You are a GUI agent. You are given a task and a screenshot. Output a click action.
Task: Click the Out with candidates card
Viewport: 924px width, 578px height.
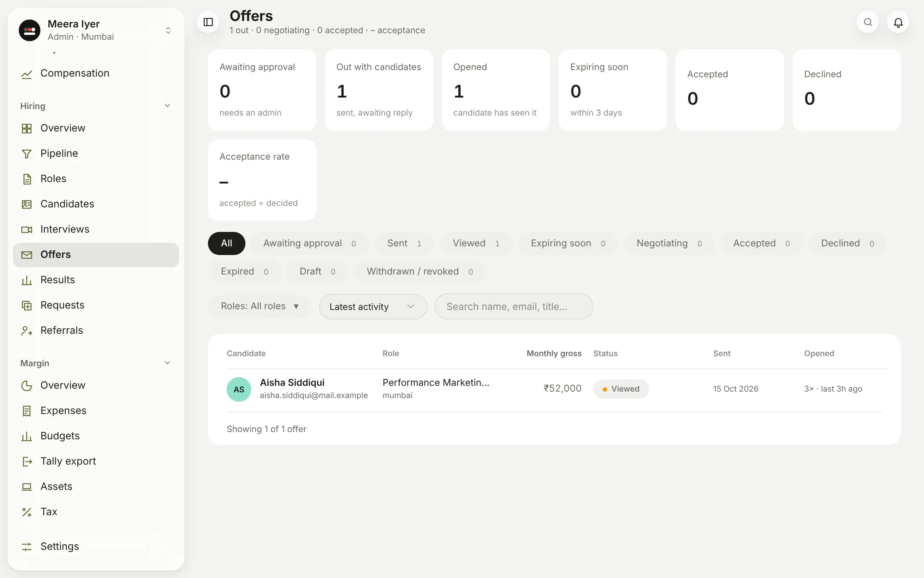(x=379, y=90)
